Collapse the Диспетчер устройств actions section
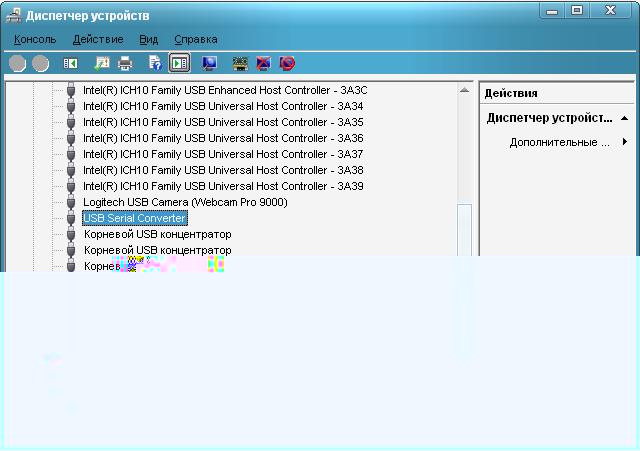 625,118
